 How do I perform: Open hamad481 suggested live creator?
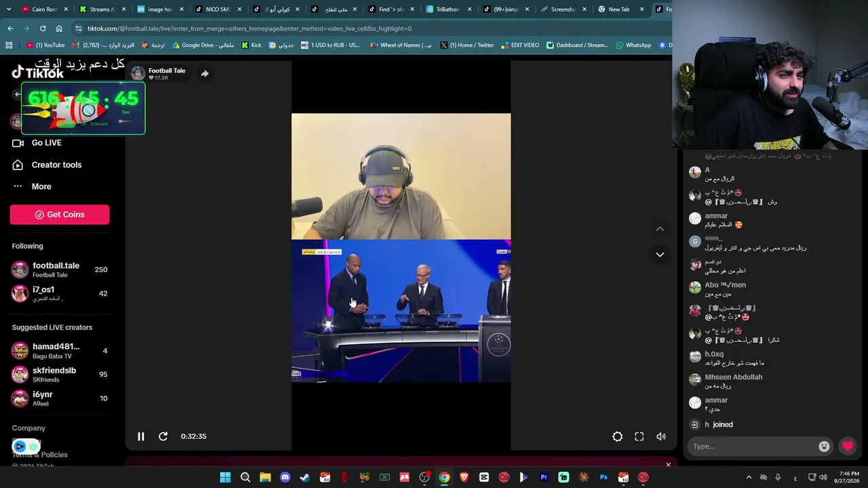tap(60, 350)
